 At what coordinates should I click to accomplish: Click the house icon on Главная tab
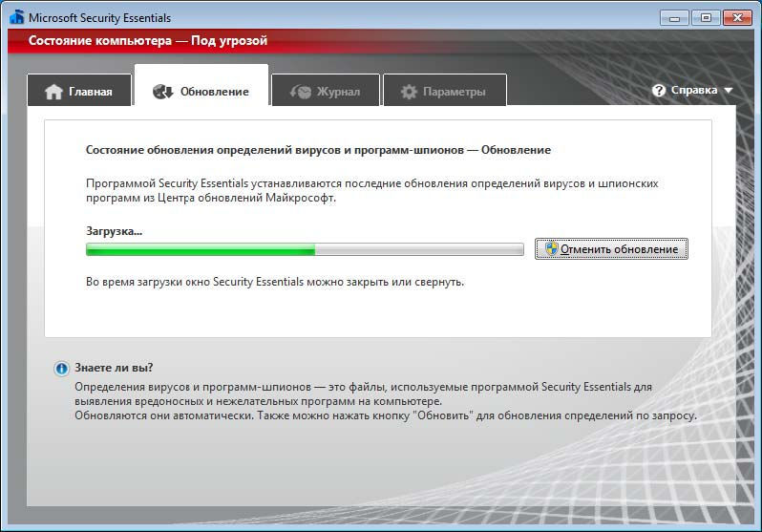tap(53, 92)
